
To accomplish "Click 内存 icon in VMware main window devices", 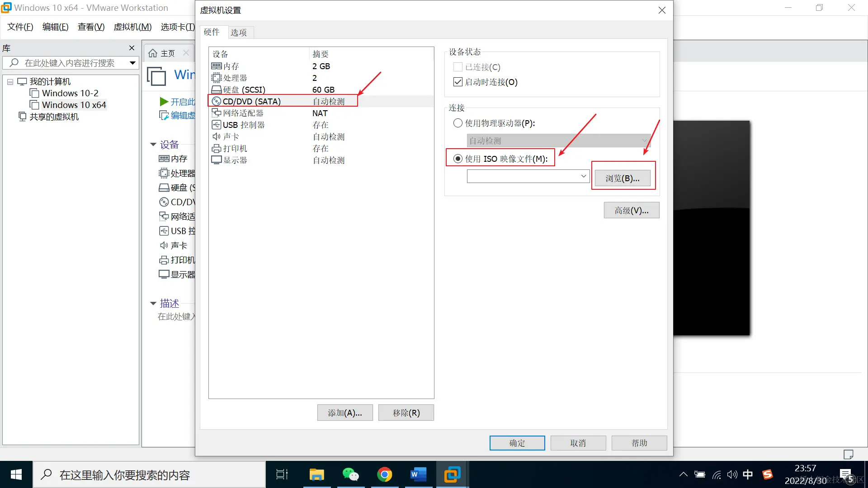I will (164, 159).
